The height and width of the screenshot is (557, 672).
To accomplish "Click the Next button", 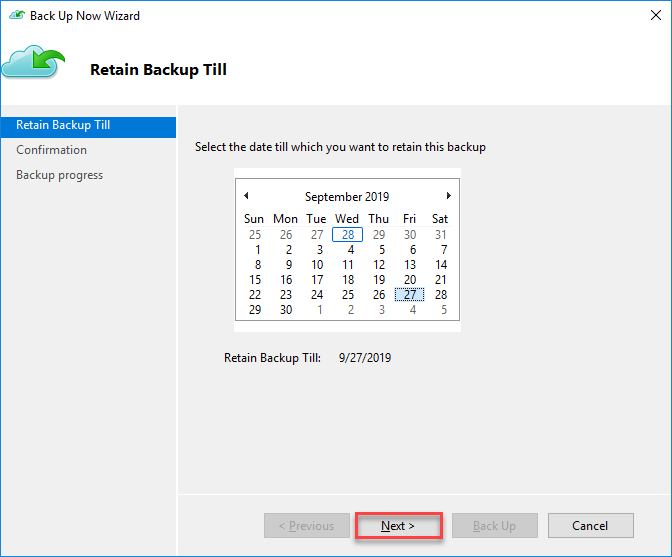I will click(x=398, y=526).
